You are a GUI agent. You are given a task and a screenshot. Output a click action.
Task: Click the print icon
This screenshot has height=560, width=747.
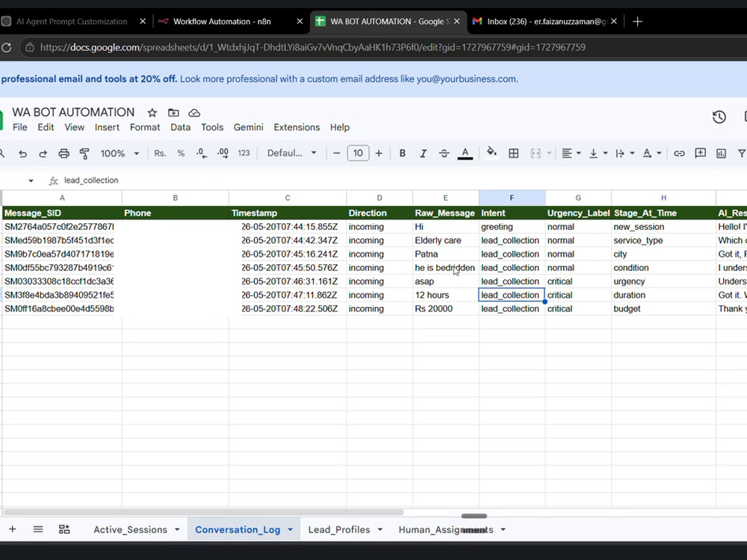tap(63, 153)
